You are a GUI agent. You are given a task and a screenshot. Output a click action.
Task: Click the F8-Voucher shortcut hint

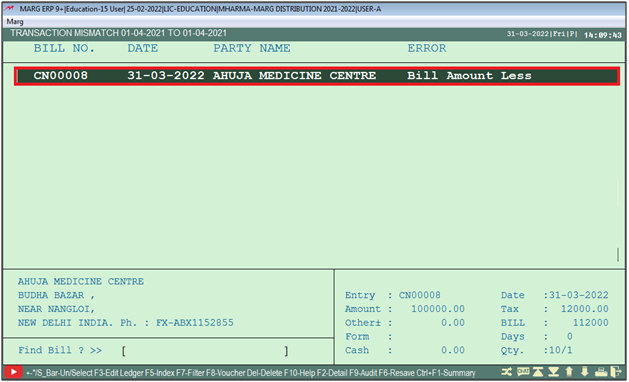[226, 373]
